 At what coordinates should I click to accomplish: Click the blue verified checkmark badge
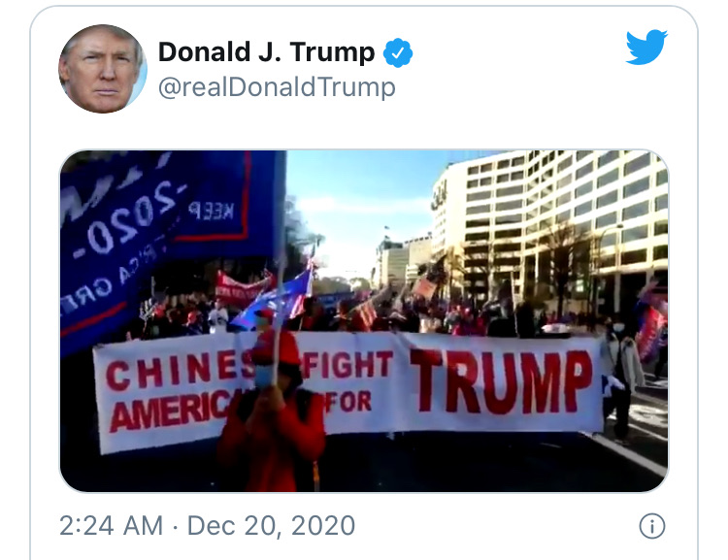coord(398,53)
